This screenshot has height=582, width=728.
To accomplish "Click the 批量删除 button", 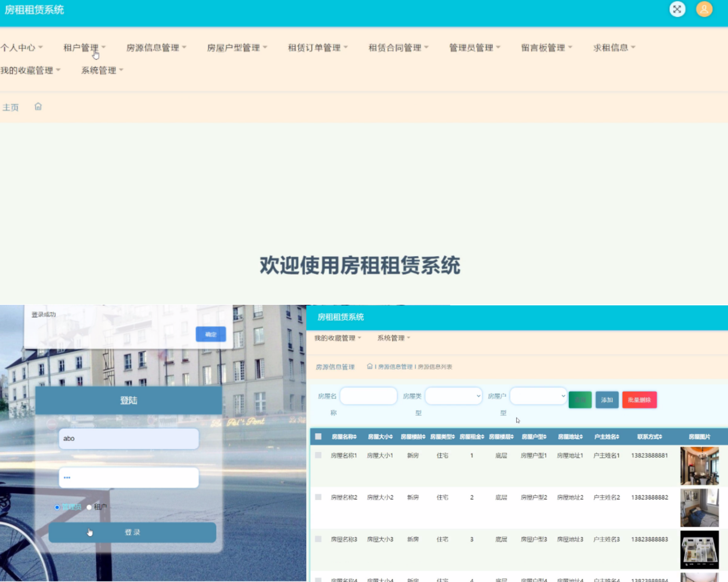I will pos(639,400).
